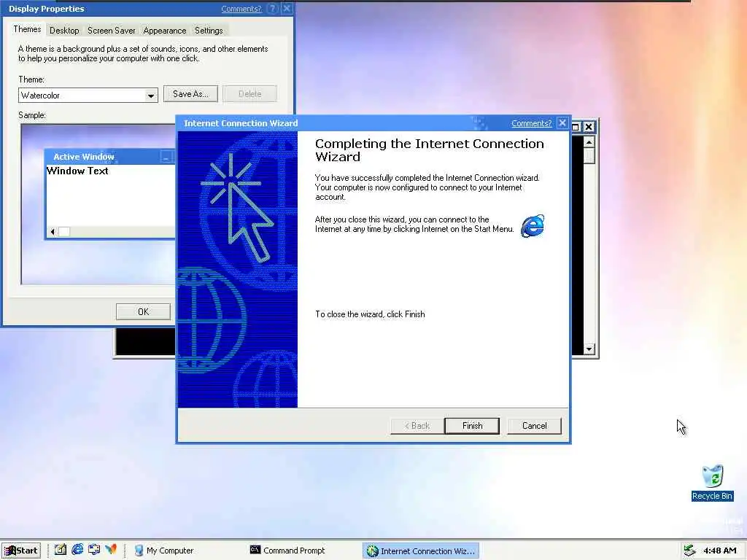Click Cancel in the Internet Connection Wizard

point(534,426)
